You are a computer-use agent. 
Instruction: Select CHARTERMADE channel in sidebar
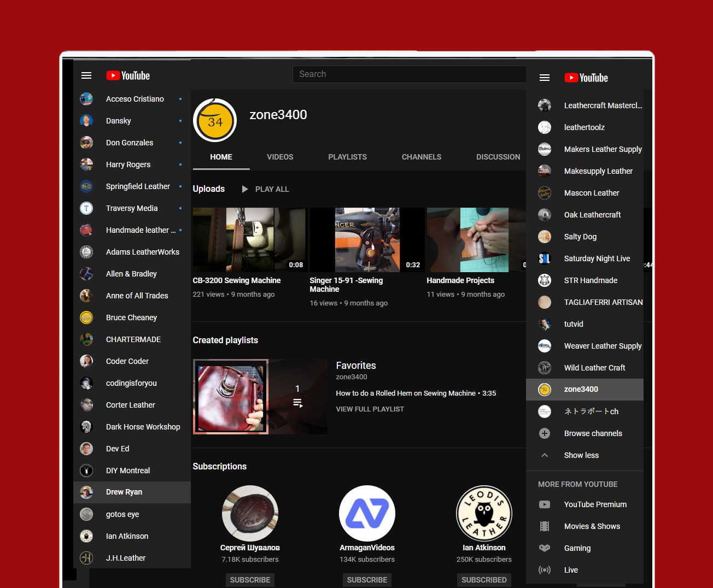(x=132, y=339)
